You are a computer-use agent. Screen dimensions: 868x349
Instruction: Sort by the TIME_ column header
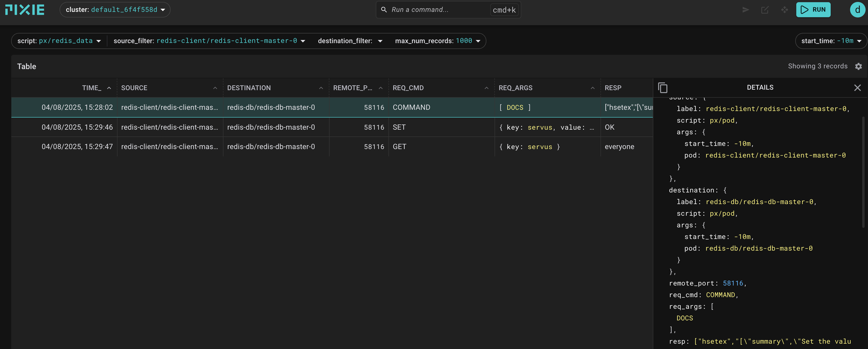(x=92, y=88)
